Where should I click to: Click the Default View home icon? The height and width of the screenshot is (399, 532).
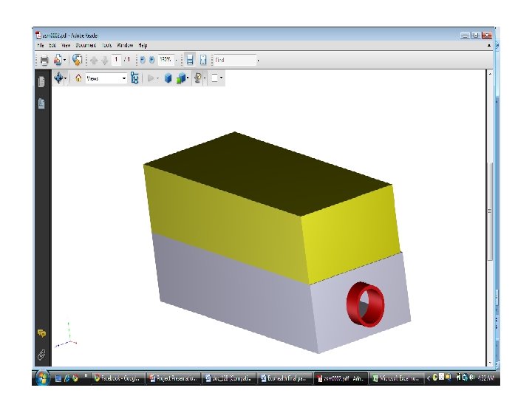click(x=78, y=78)
